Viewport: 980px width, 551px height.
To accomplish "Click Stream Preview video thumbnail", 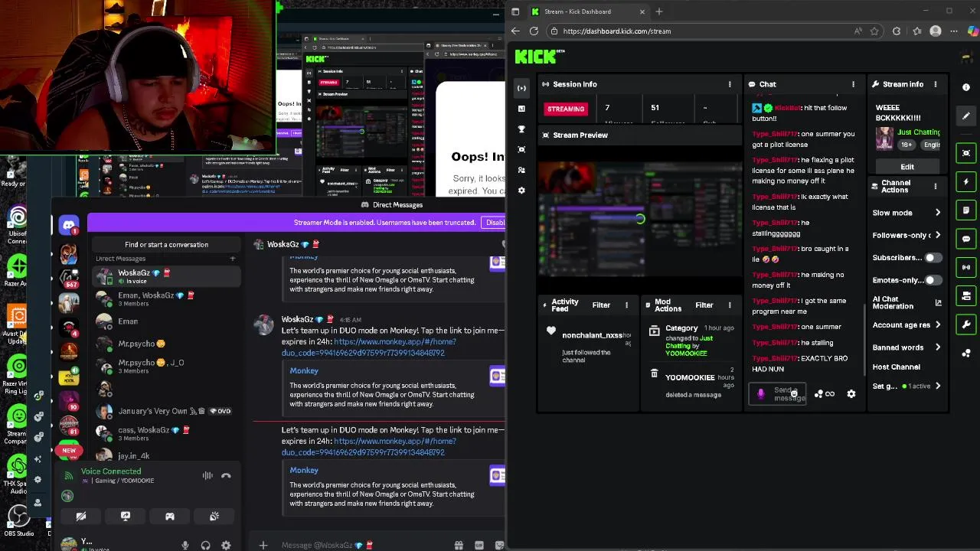I will 640,220.
